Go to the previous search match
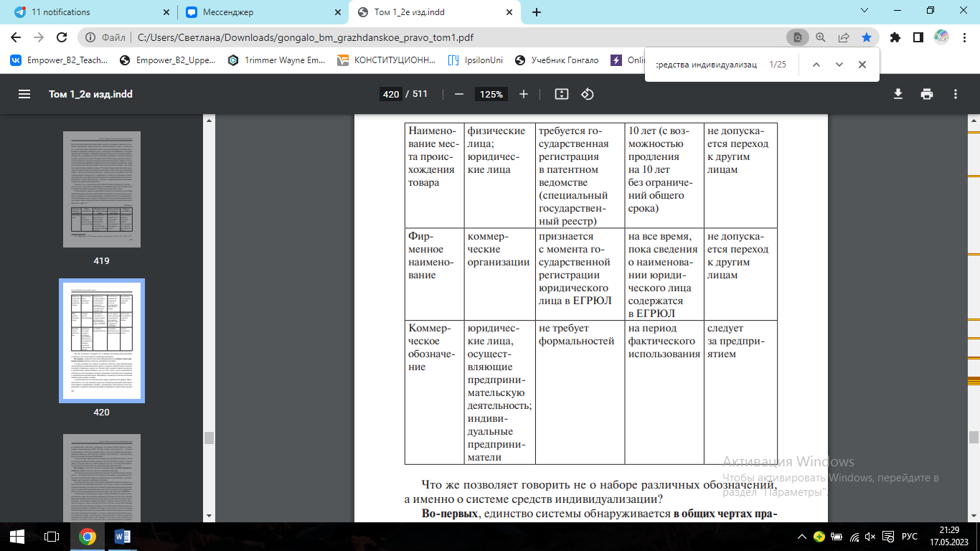The width and height of the screenshot is (980, 551). [x=816, y=65]
